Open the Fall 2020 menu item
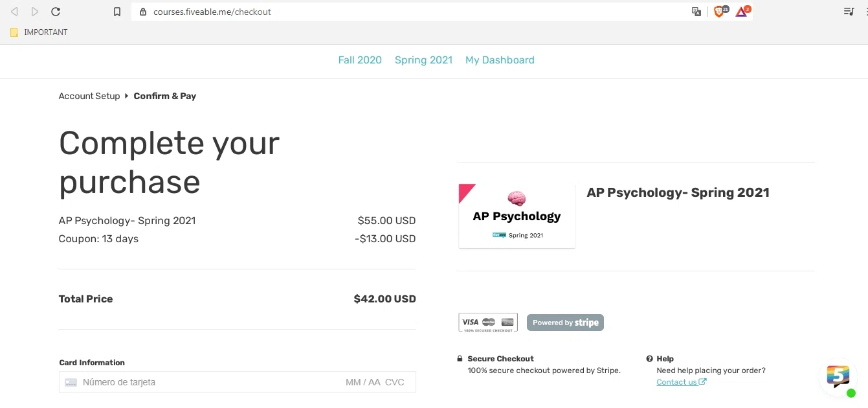Viewport: 868px width, 408px height. tap(360, 60)
